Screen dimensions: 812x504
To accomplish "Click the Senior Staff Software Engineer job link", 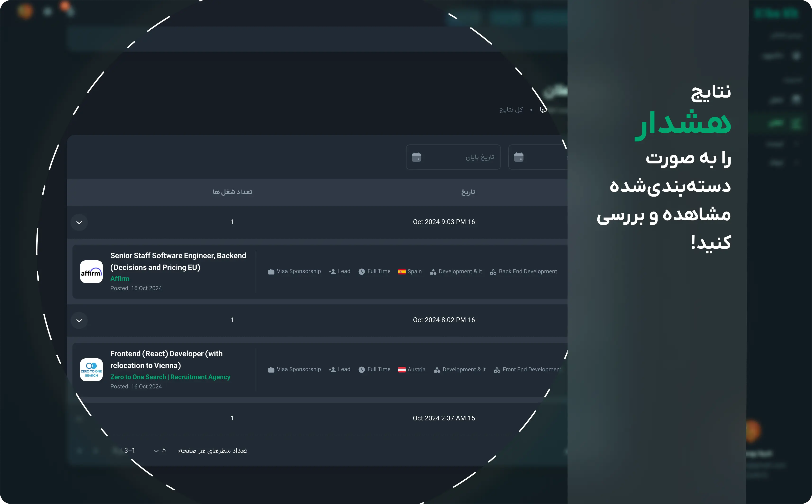I will (178, 261).
